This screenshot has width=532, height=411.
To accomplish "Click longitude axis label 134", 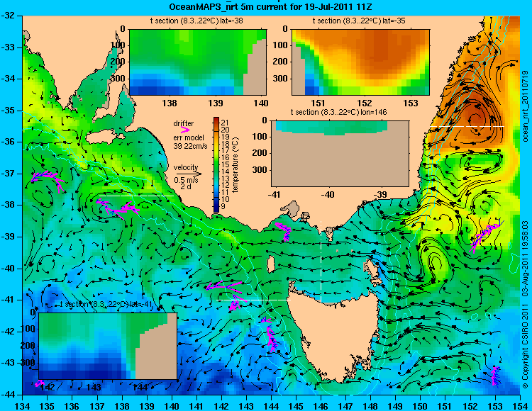I will pyautogui.click(x=23, y=406).
